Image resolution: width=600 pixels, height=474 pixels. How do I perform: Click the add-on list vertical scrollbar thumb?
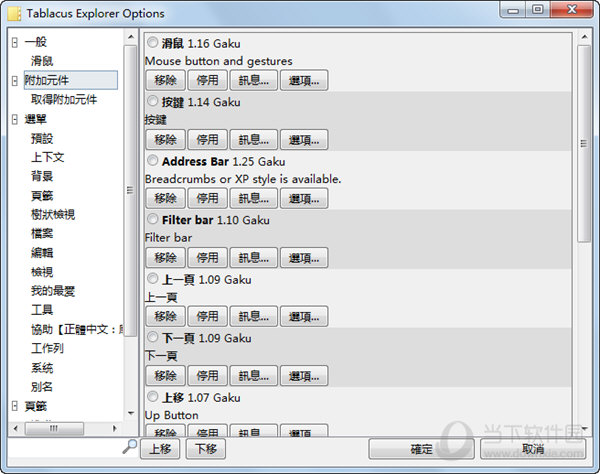[584, 143]
